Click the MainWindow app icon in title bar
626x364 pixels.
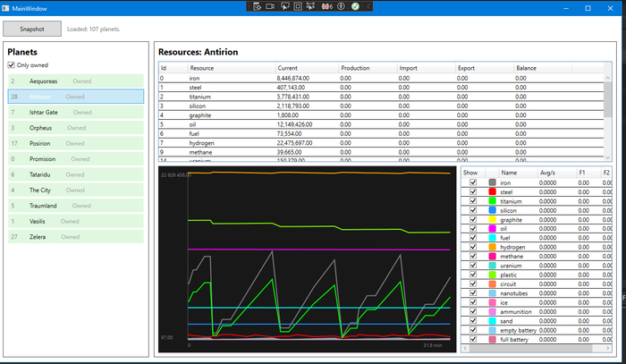point(5,8)
